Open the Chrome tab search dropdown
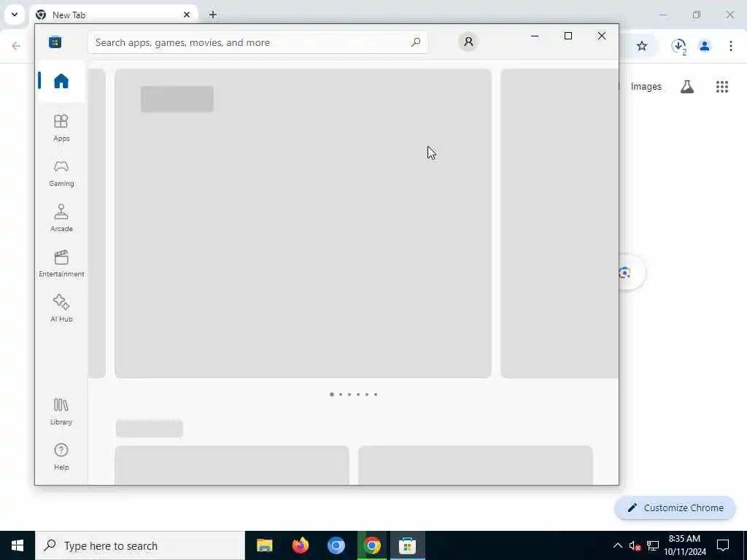 point(15,15)
